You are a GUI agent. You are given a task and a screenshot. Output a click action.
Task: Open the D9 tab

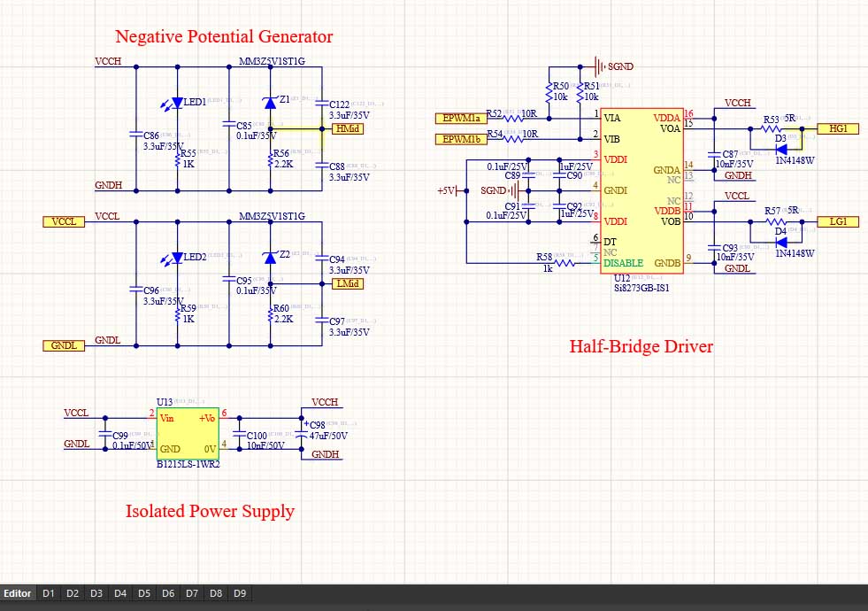pyautogui.click(x=240, y=593)
